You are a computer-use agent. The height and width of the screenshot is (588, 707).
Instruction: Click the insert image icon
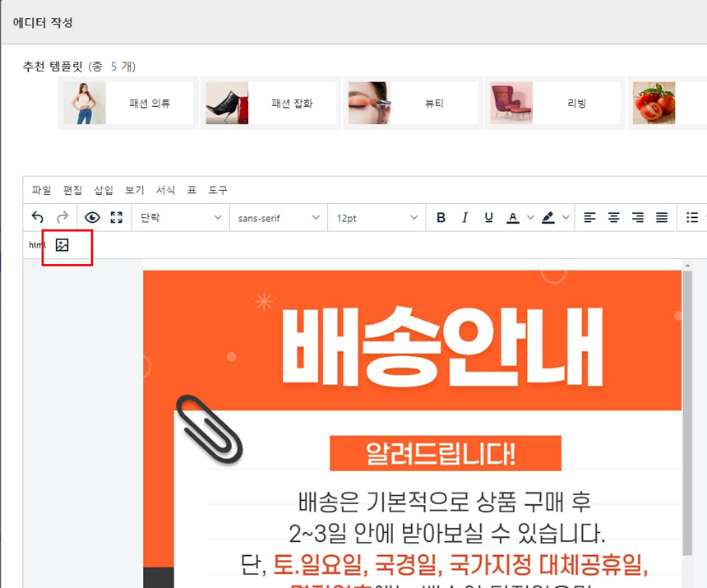(62, 245)
